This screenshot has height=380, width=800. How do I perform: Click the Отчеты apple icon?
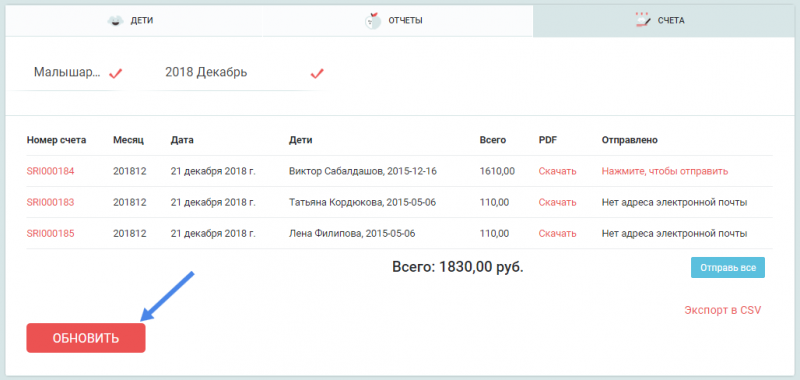[x=373, y=21]
